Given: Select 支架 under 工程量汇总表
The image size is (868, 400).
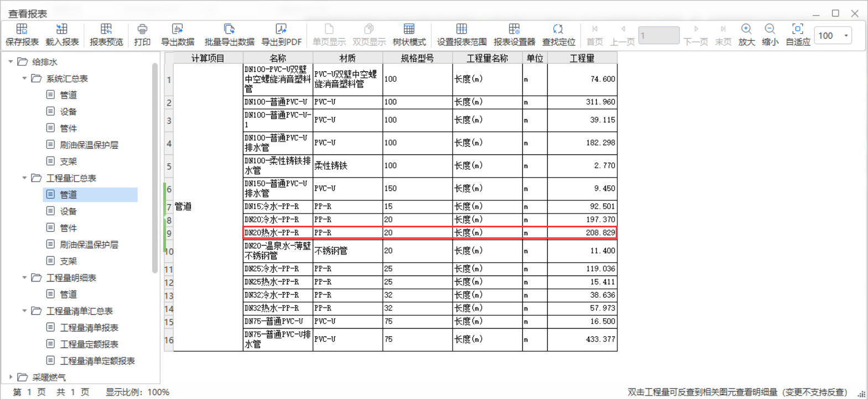Looking at the screenshot, I should coord(68,261).
